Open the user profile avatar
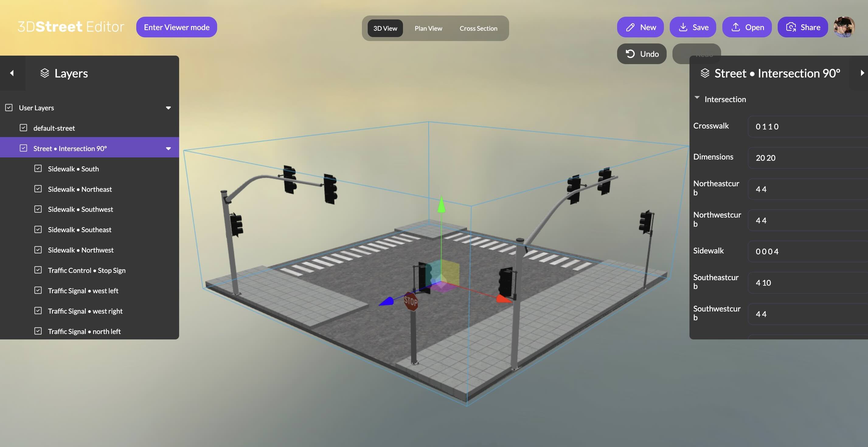Screen dimensions: 868x447 click(844, 27)
